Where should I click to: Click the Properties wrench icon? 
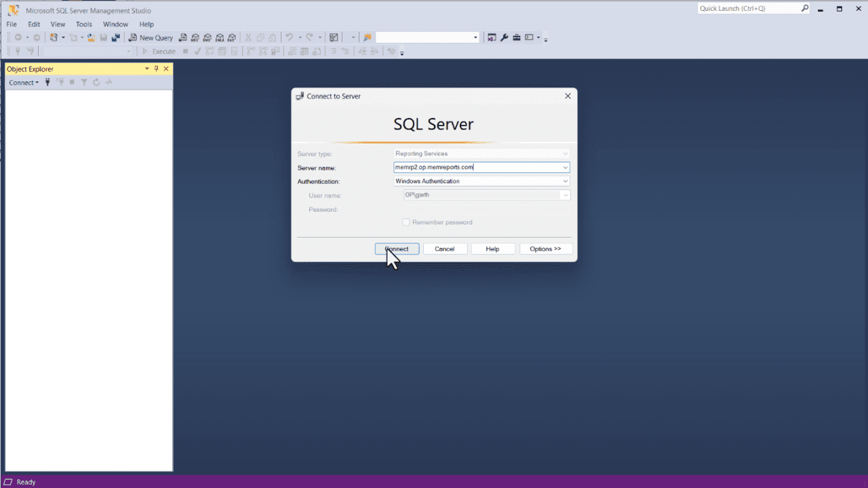(505, 38)
